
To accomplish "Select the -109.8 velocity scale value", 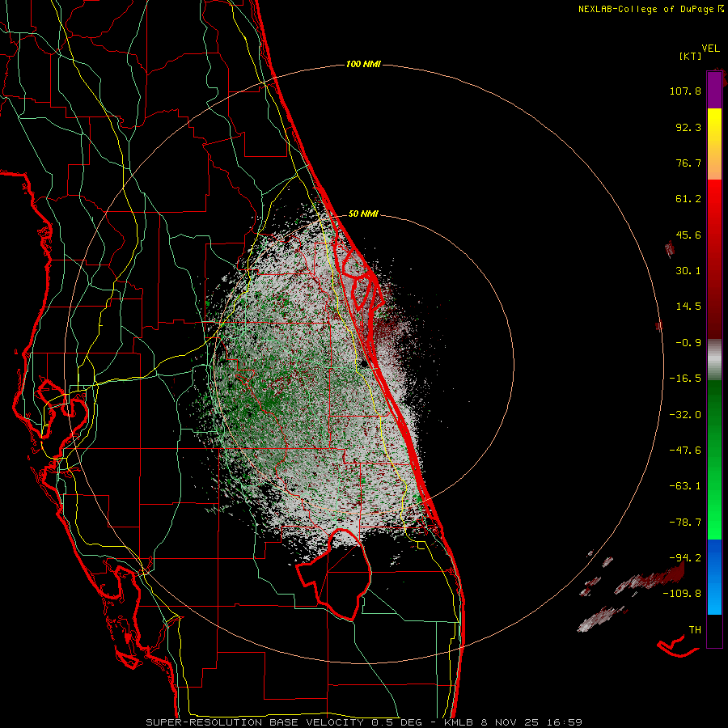I will (682, 594).
